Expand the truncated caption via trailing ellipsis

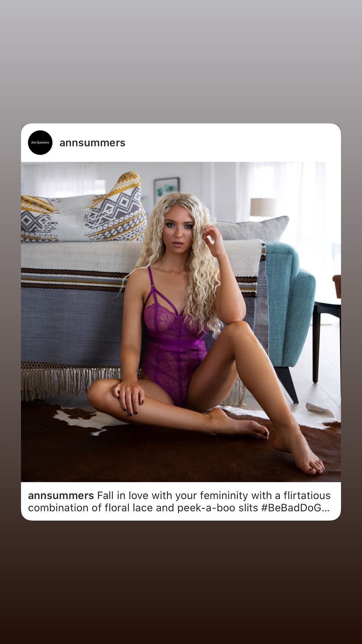click(325, 508)
